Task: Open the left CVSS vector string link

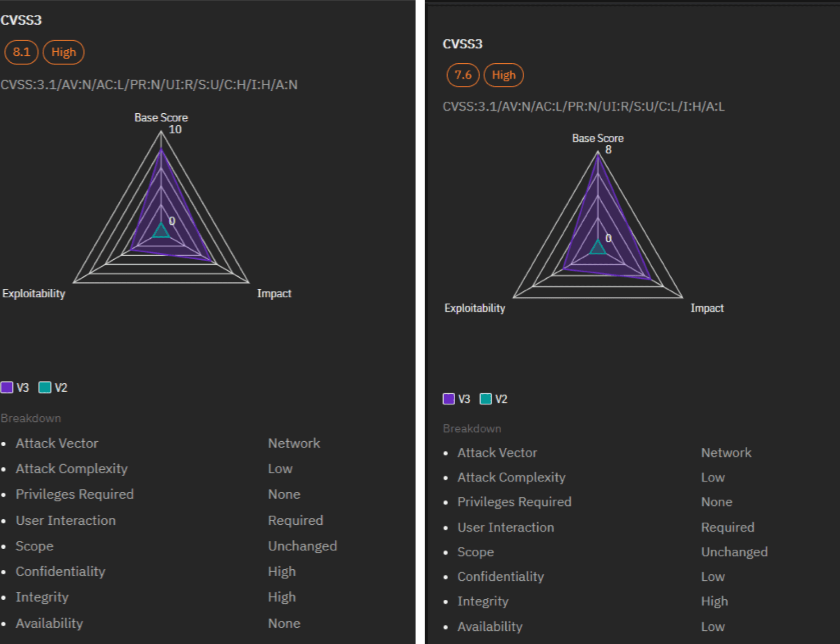Action: pos(149,85)
